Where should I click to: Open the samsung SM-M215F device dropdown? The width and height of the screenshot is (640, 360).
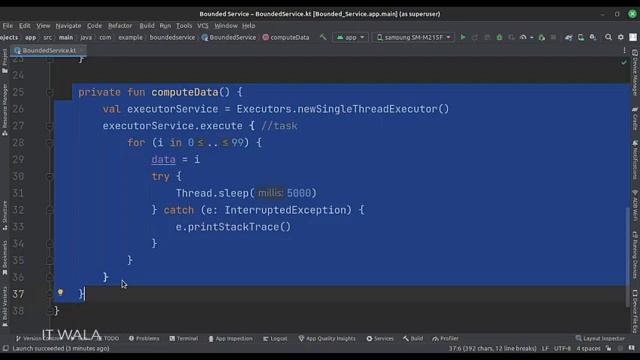tap(413, 37)
